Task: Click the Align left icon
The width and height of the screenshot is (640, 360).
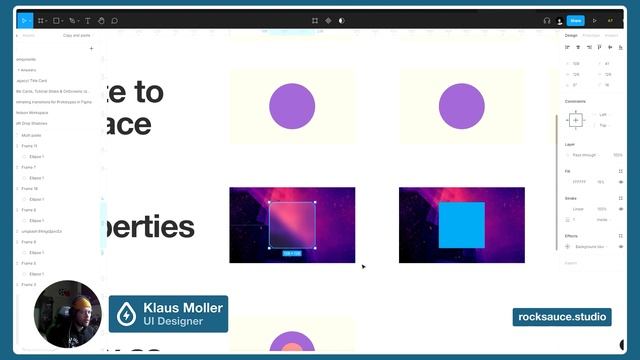Action: [x=567, y=47]
